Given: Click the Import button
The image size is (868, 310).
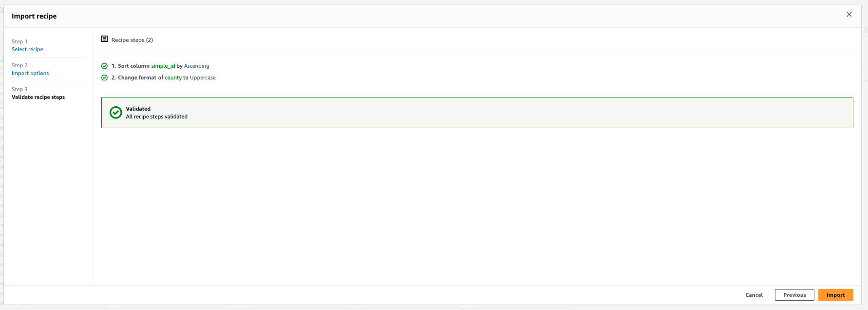Looking at the screenshot, I should pyautogui.click(x=836, y=295).
